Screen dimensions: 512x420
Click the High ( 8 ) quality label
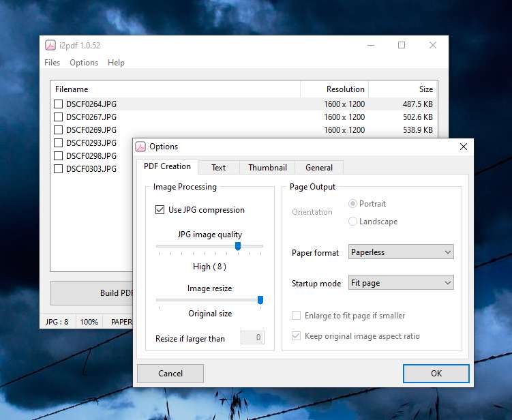[x=209, y=267]
